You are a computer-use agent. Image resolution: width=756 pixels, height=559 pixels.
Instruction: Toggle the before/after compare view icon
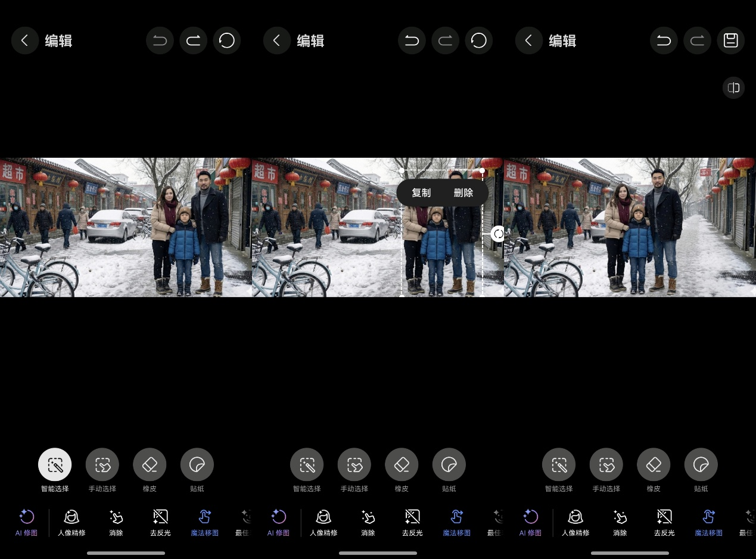click(x=733, y=88)
